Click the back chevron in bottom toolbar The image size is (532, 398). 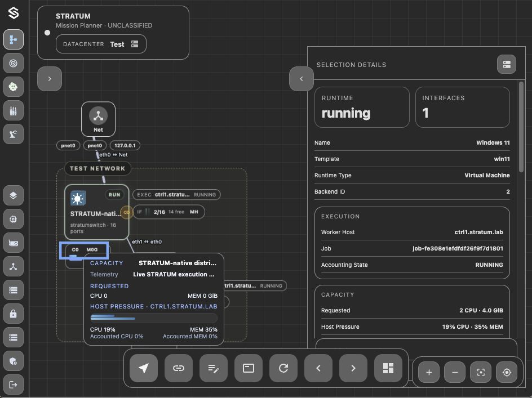pos(318,368)
